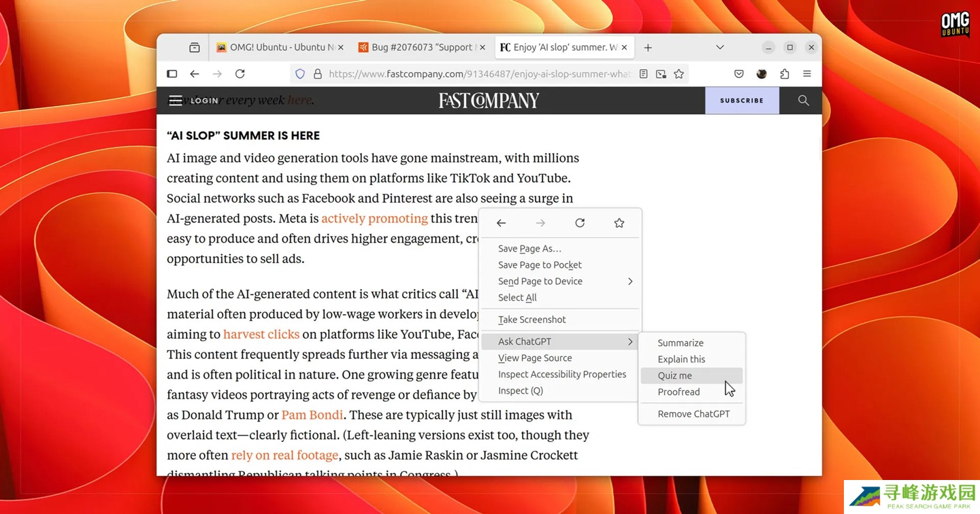Select Remove ChatGPT in submenu
This screenshot has height=514, width=980.
(691, 413)
